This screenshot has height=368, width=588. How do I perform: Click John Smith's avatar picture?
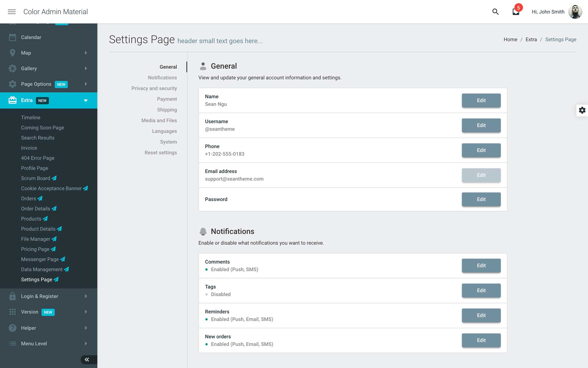575,12
